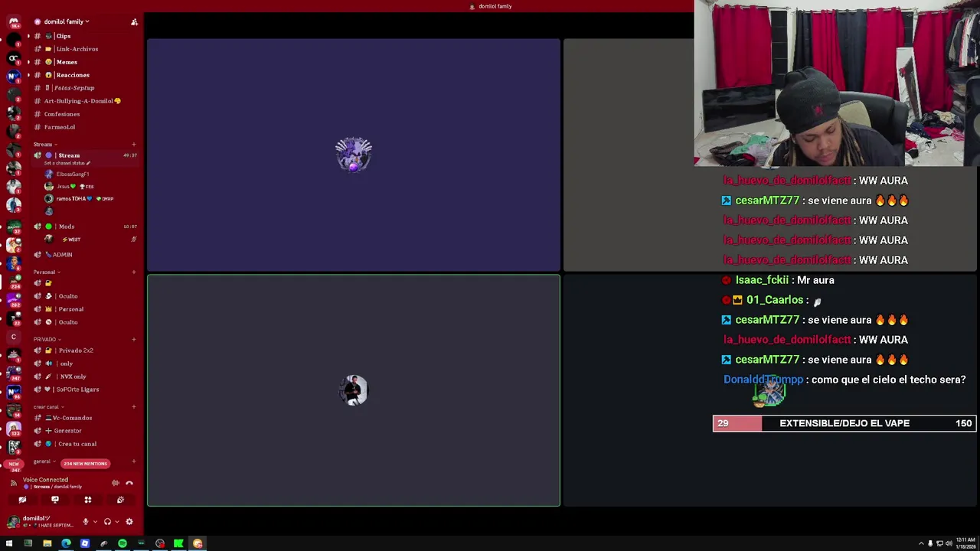Open Microsoft Edge from taskbar

(66, 543)
